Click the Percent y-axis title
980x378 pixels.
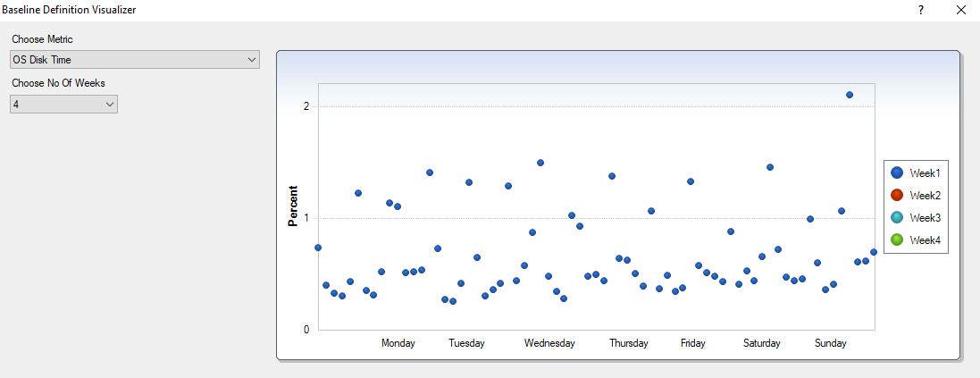[293, 206]
